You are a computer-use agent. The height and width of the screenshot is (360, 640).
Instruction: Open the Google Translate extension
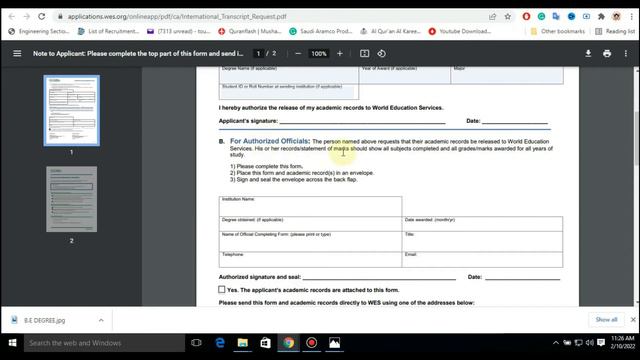tap(556, 16)
